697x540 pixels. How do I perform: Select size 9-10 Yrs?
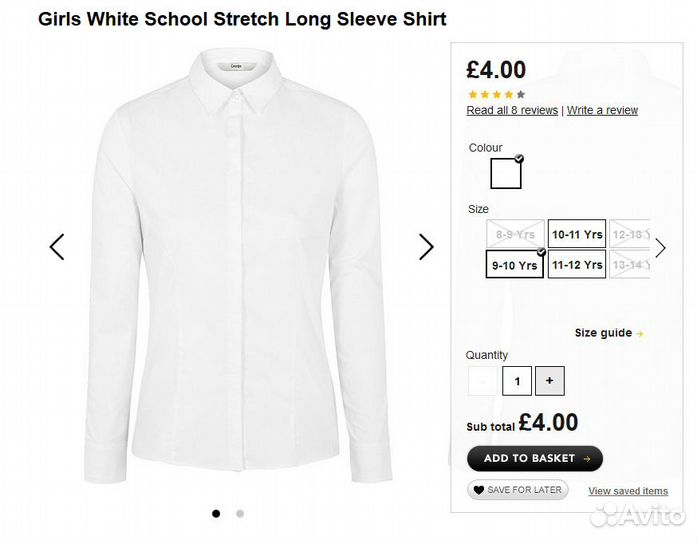(515, 265)
